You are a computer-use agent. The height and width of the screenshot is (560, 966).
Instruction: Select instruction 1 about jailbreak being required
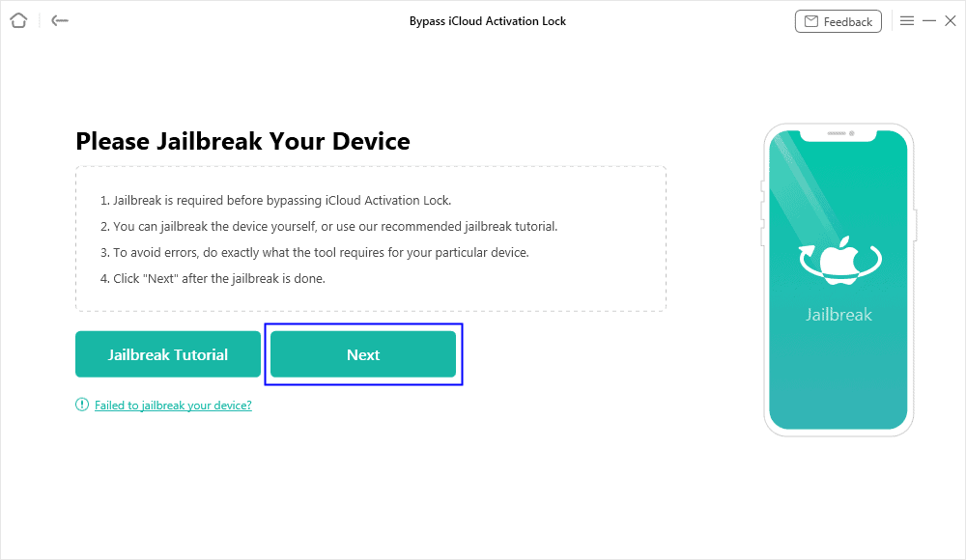[275, 200]
